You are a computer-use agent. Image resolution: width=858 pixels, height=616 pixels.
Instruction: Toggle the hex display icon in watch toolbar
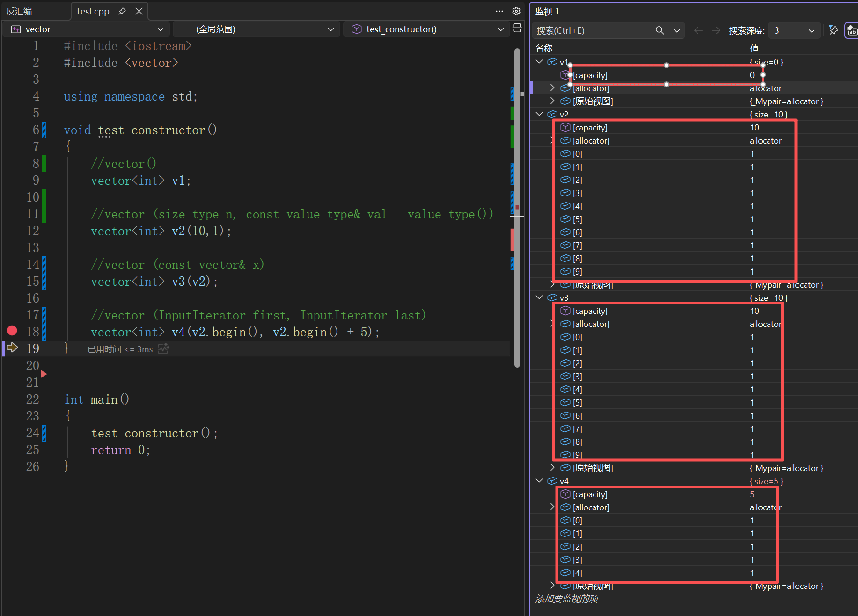click(851, 30)
